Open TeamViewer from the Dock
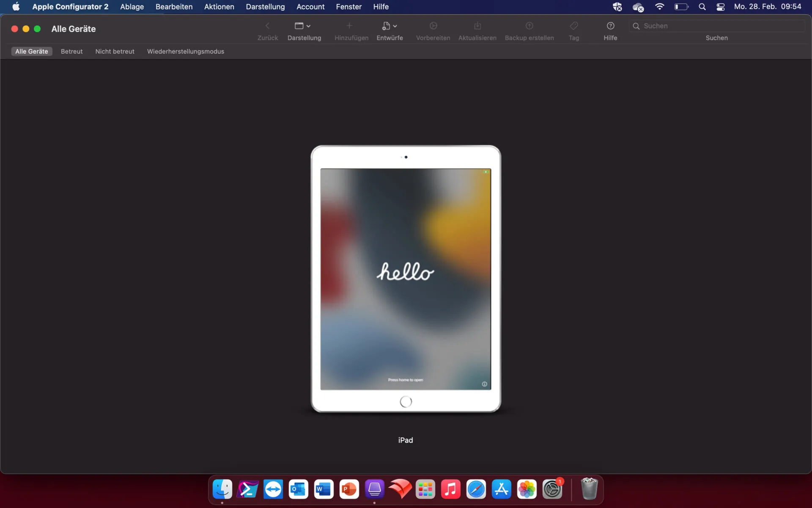812x508 pixels. [x=273, y=489]
